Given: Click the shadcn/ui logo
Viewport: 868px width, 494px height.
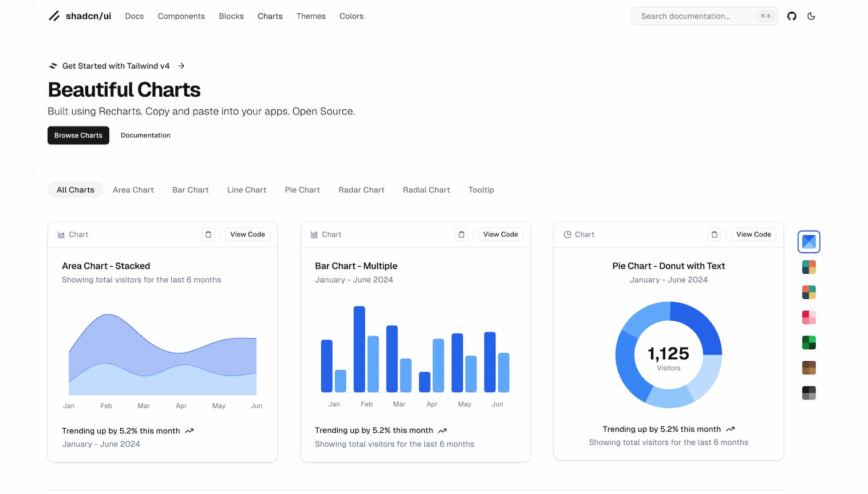Looking at the screenshot, I should click(80, 16).
